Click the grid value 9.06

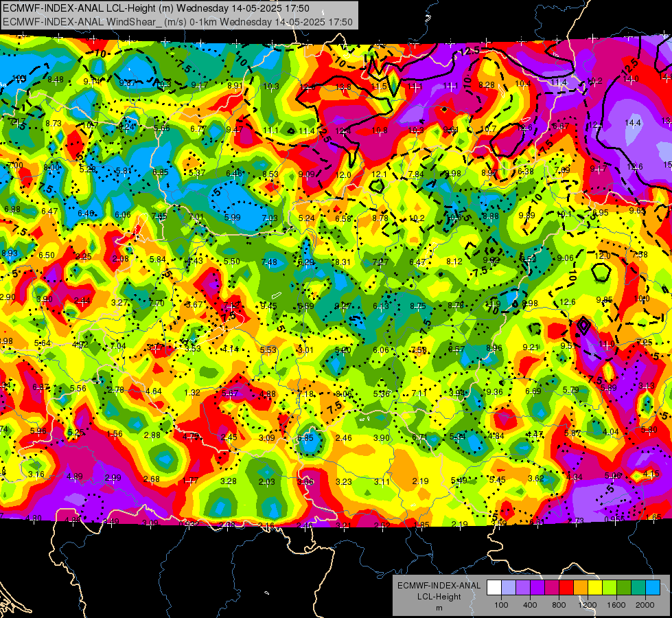pos(566,257)
